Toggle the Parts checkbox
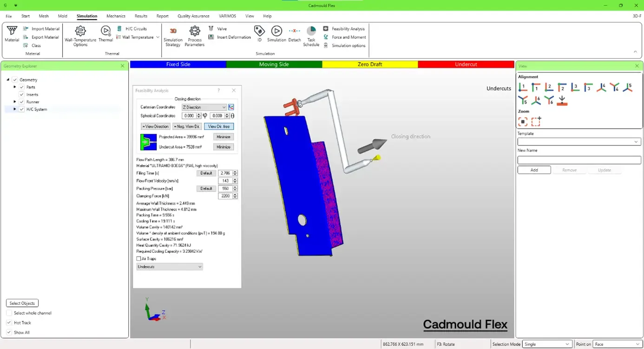644x349 pixels. [22, 87]
